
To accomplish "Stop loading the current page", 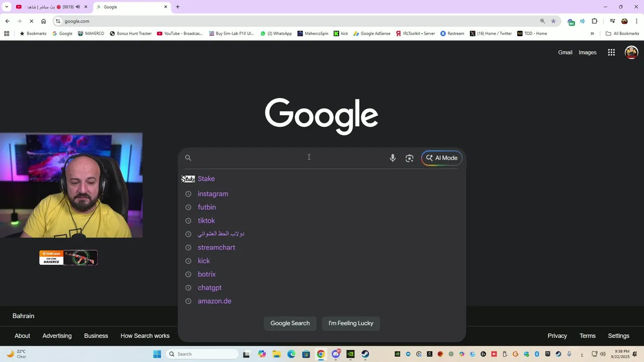I will click(x=31, y=21).
